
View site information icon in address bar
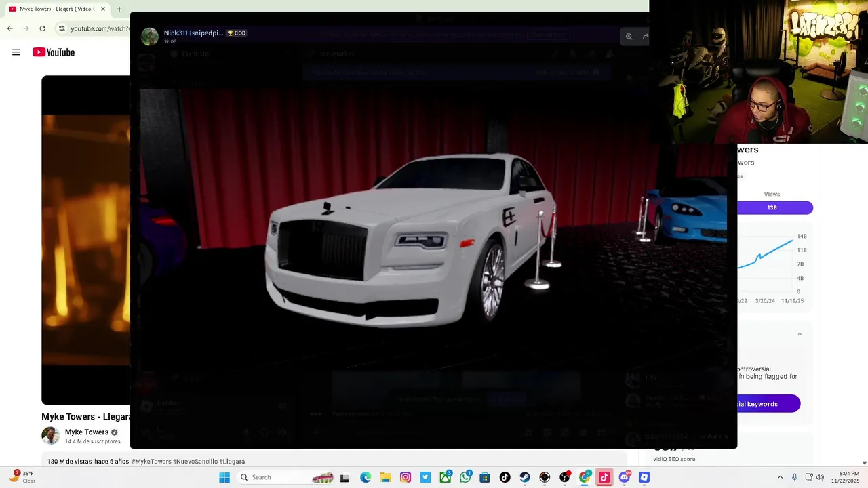[62, 28]
